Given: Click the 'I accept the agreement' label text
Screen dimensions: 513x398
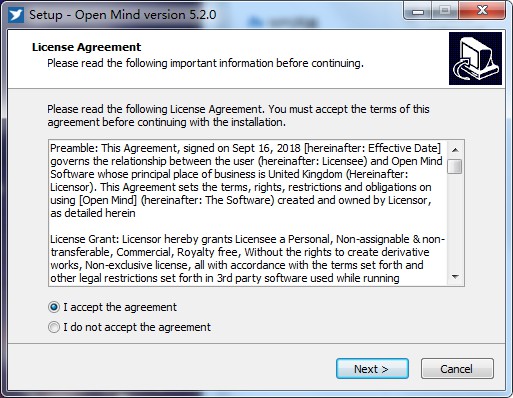Looking at the screenshot, I should pos(120,307).
